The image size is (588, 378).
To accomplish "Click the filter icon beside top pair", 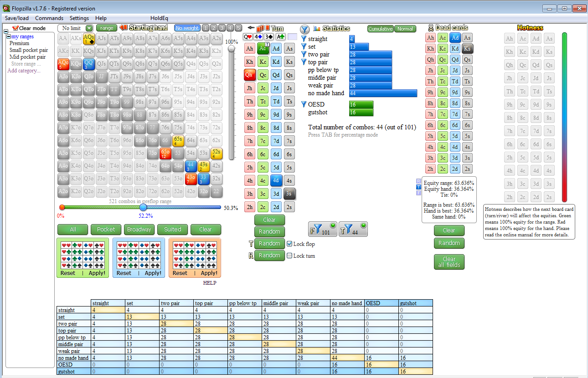I will (x=304, y=62).
